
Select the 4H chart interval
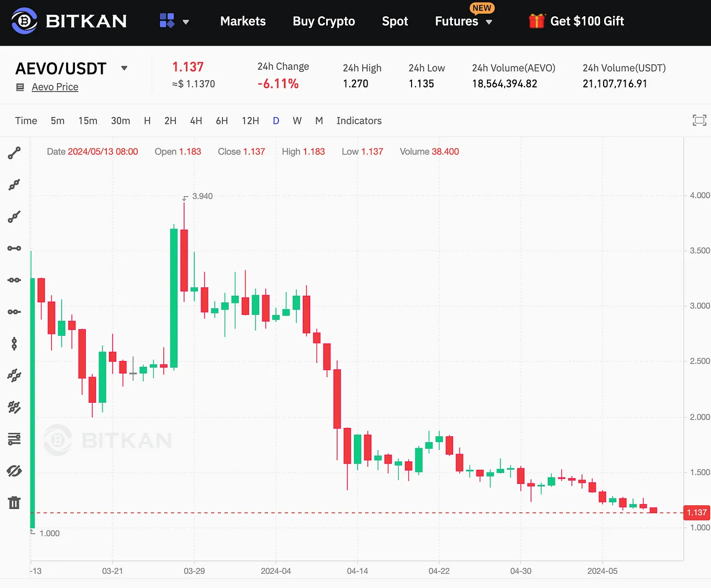click(196, 121)
